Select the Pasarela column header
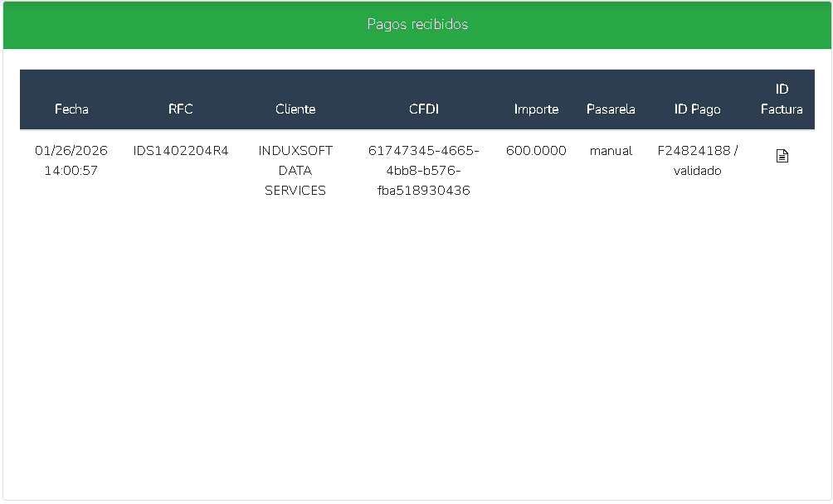833x504 pixels. [611, 109]
